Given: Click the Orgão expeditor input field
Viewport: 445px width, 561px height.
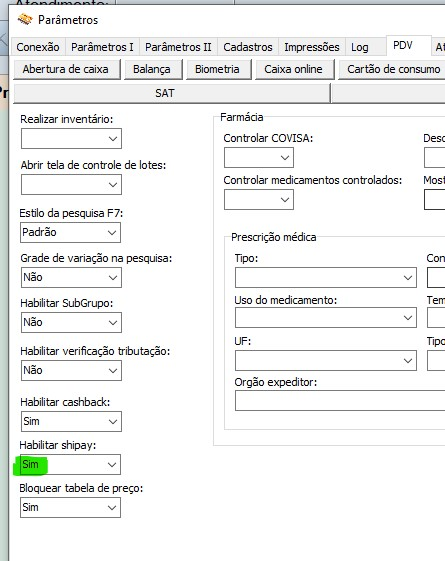Looking at the screenshot, I should 340,401.
